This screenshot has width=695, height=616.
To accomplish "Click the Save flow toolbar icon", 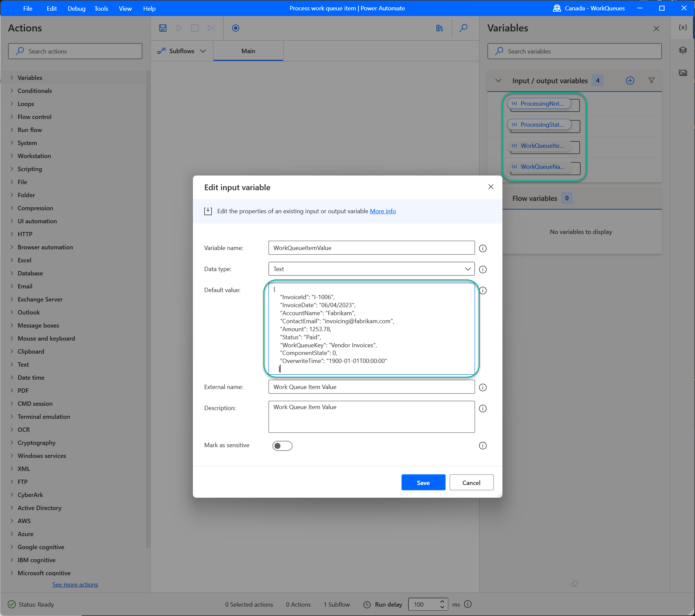I will [162, 28].
